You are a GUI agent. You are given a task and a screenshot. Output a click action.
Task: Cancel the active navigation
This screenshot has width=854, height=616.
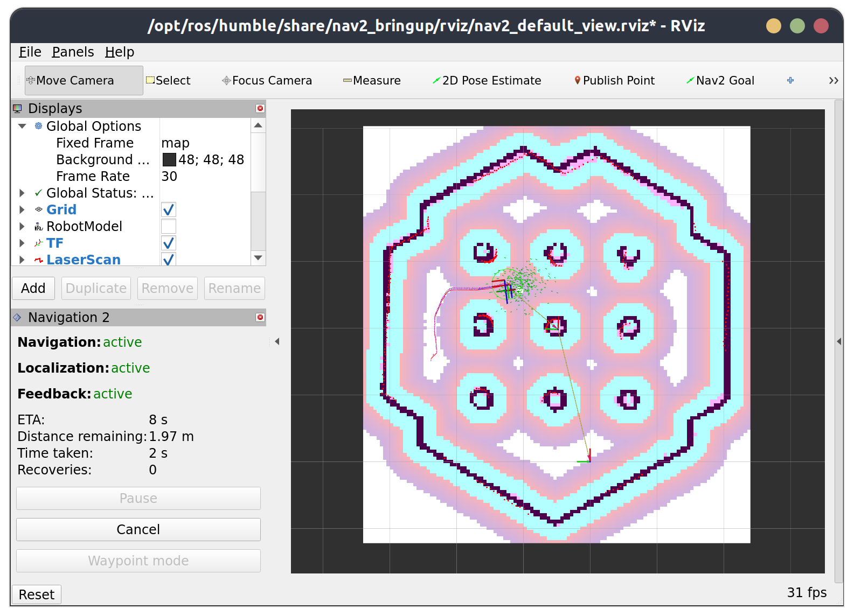138,530
